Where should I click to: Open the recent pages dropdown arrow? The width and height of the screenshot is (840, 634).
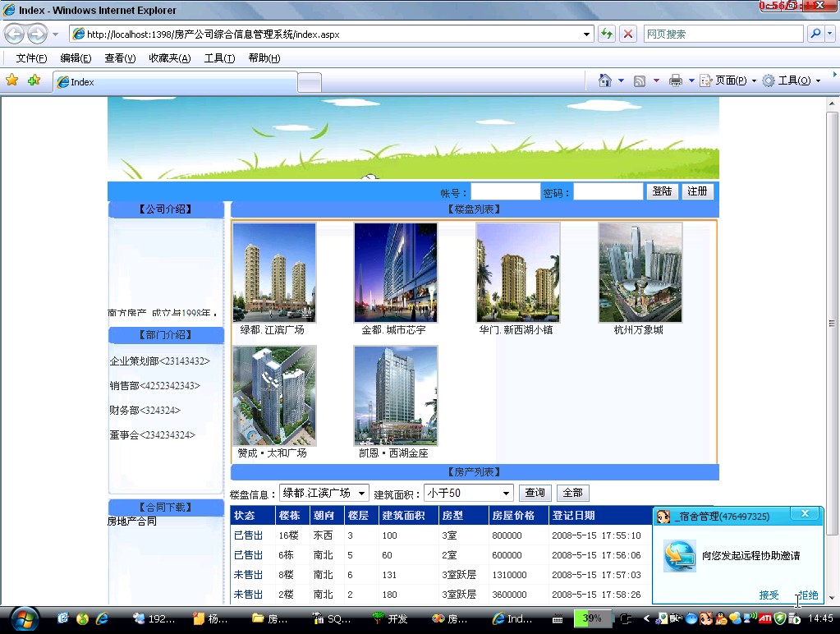tap(55, 34)
